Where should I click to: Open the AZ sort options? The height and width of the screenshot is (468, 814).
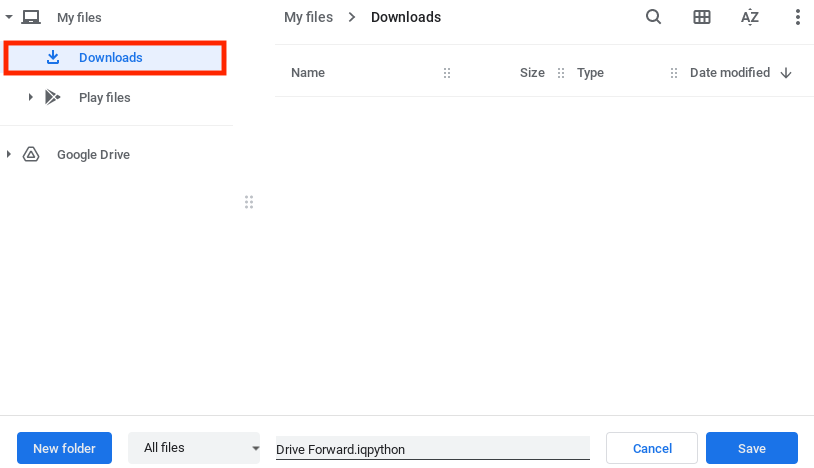pos(750,17)
